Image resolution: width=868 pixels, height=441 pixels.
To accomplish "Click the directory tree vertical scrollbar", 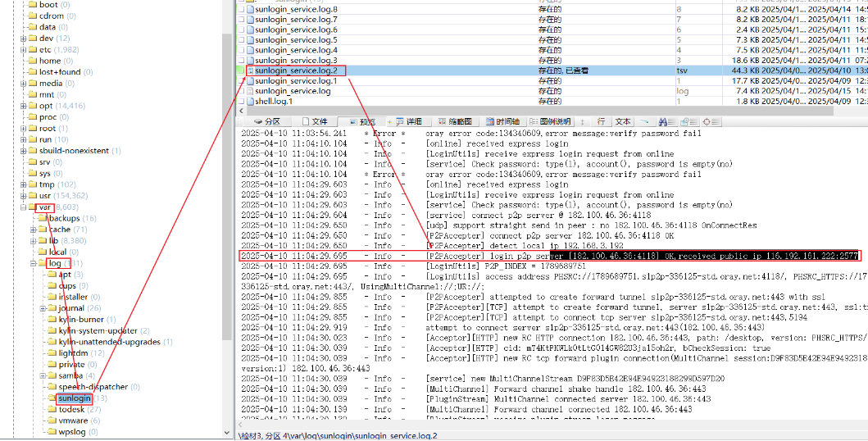I will click(x=227, y=187).
